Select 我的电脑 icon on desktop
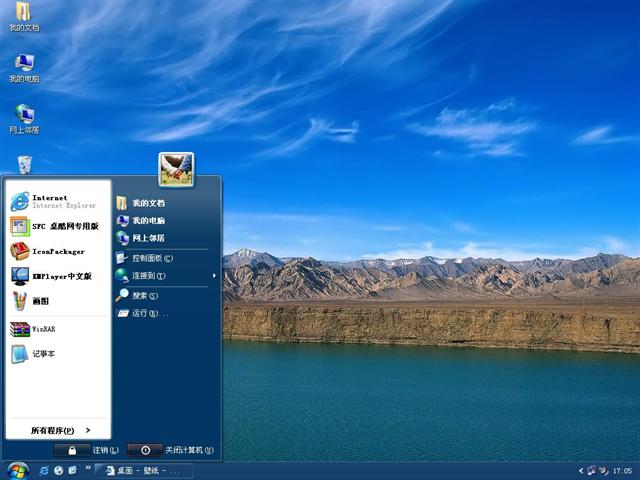The height and width of the screenshot is (480, 640). click(24, 68)
